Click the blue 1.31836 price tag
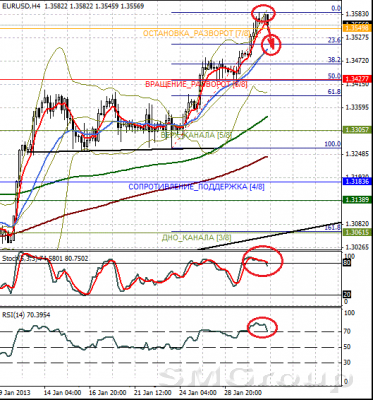The image size is (373, 400). coord(357,181)
